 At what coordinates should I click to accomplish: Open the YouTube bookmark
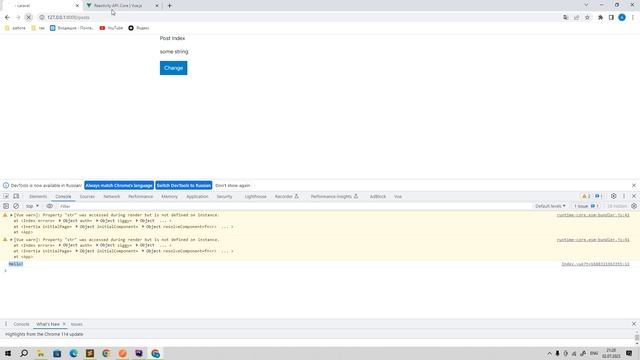click(x=111, y=28)
